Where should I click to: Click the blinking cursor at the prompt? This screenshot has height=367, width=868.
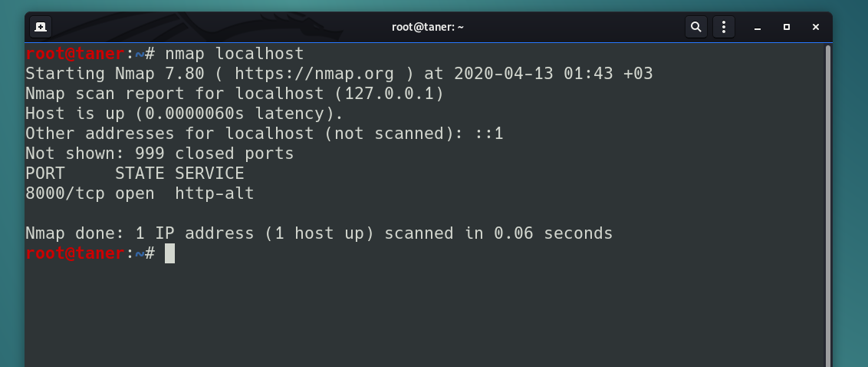tap(170, 253)
